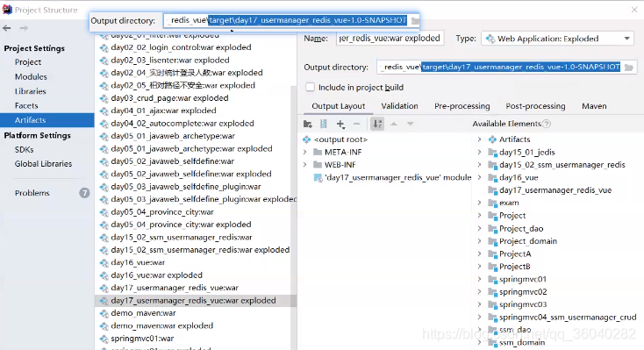This screenshot has height=350, width=644.
Task: Select springmvc04_ssm_usermanager_crud element
Action: (x=568, y=318)
